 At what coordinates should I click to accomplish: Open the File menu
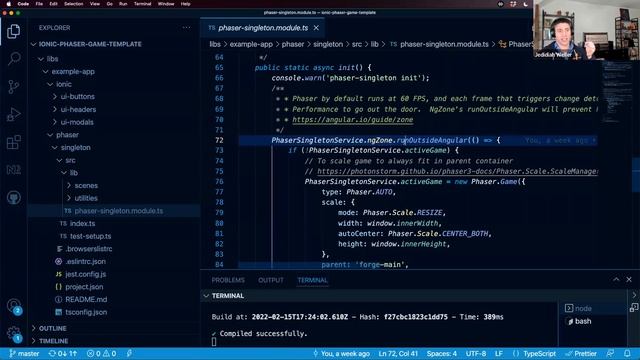[39, 4]
